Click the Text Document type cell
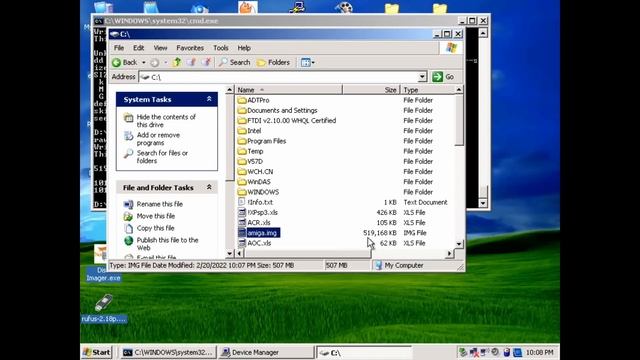 [x=425, y=202]
